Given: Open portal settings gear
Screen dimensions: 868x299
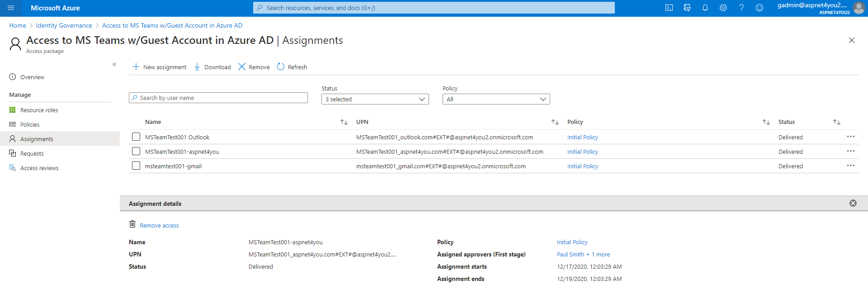Looking at the screenshot, I should pos(723,8).
